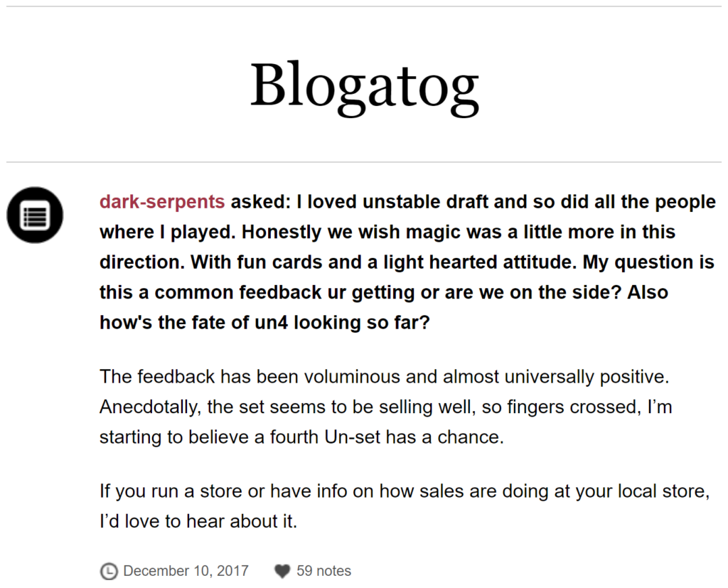
Task: Click the "Anecdotally" word in the answer
Action: point(151,407)
